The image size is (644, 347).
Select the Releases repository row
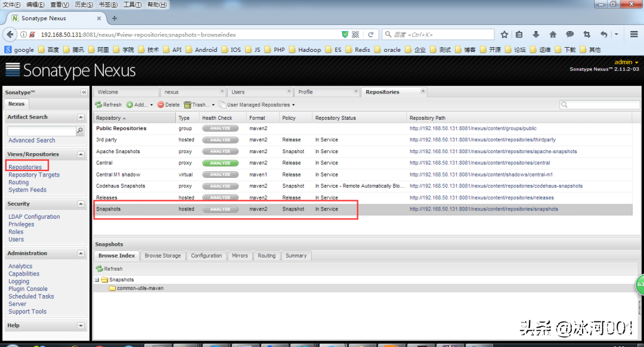(363, 197)
